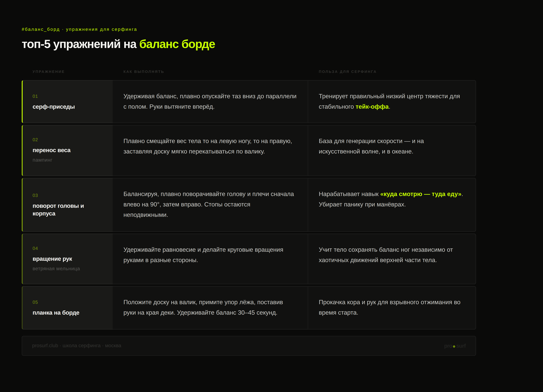Click the серф-приседы exercise title
Viewport: 543px width, 392px height.
point(54,107)
